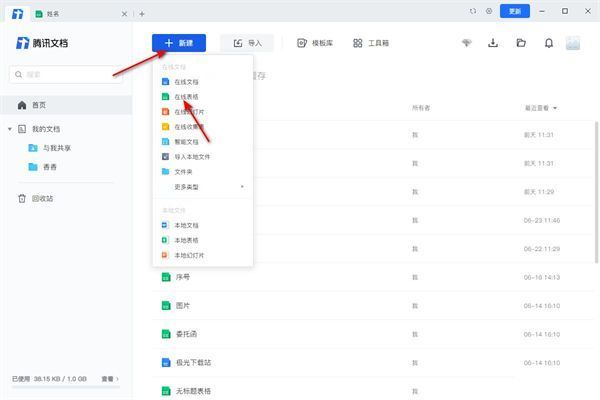Open the 工具箱 toolbox
Screen dimensions: 600x400
tap(371, 43)
